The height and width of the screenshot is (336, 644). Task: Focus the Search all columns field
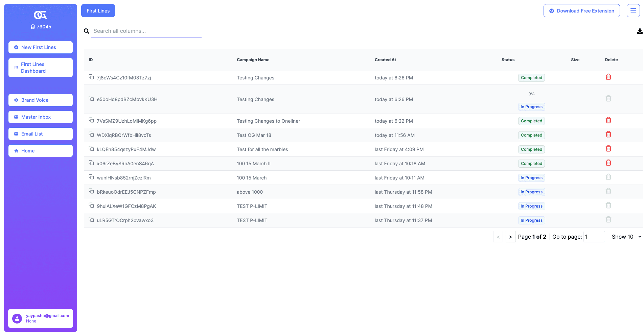146,31
